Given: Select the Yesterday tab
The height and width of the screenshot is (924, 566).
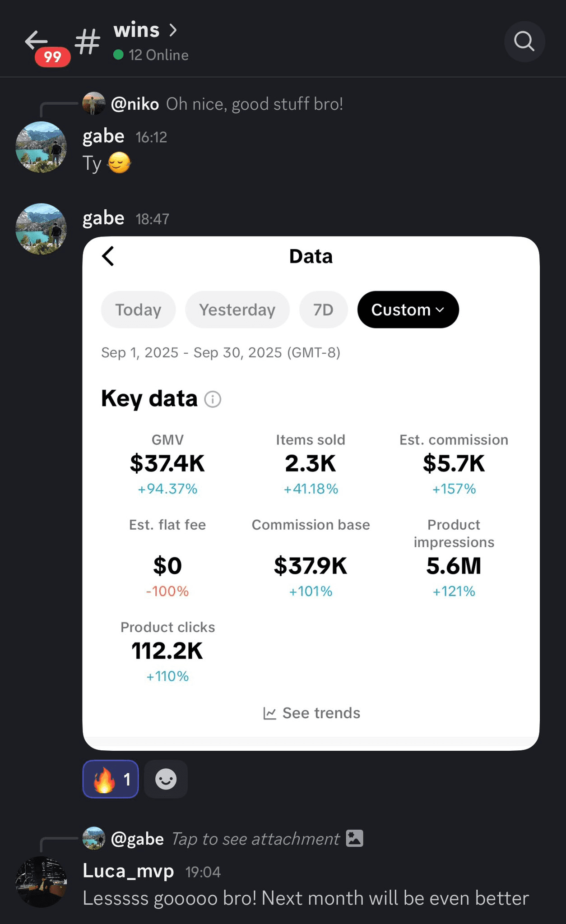Looking at the screenshot, I should (237, 310).
